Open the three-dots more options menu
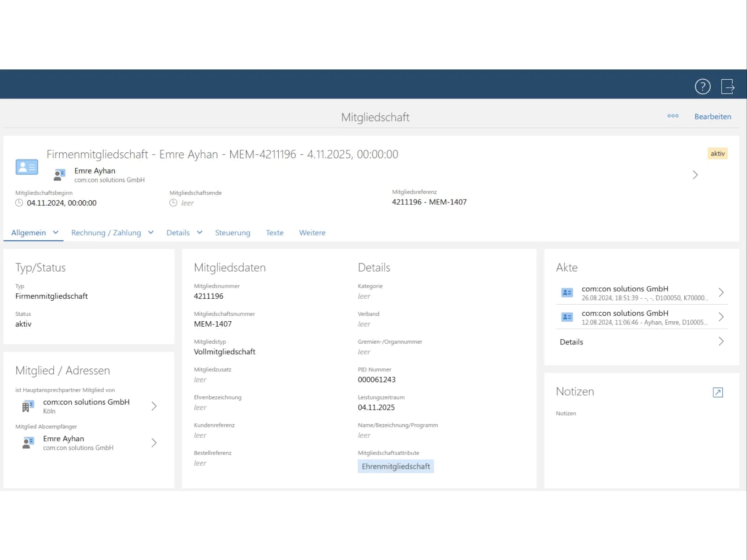 click(x=673, y=116)
